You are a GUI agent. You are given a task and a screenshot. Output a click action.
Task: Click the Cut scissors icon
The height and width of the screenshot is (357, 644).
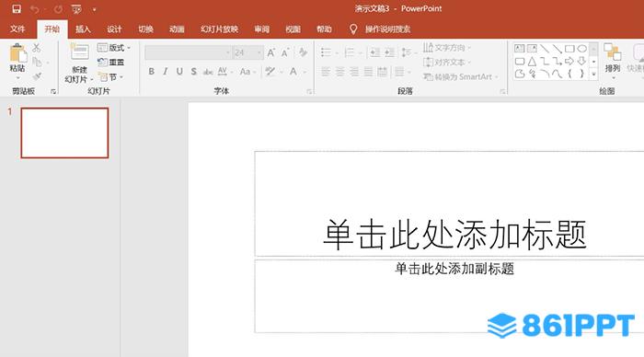point(37,48)
